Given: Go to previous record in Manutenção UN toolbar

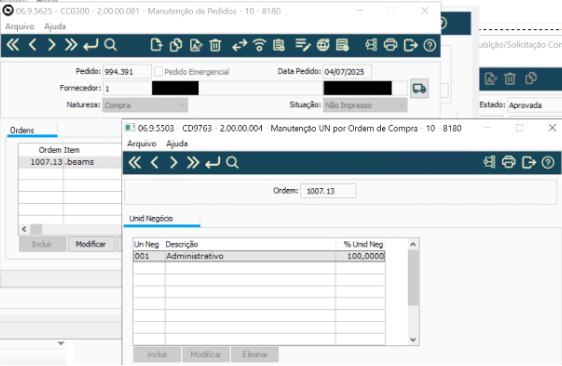Looking at the screenshot, I should [154, 163].
